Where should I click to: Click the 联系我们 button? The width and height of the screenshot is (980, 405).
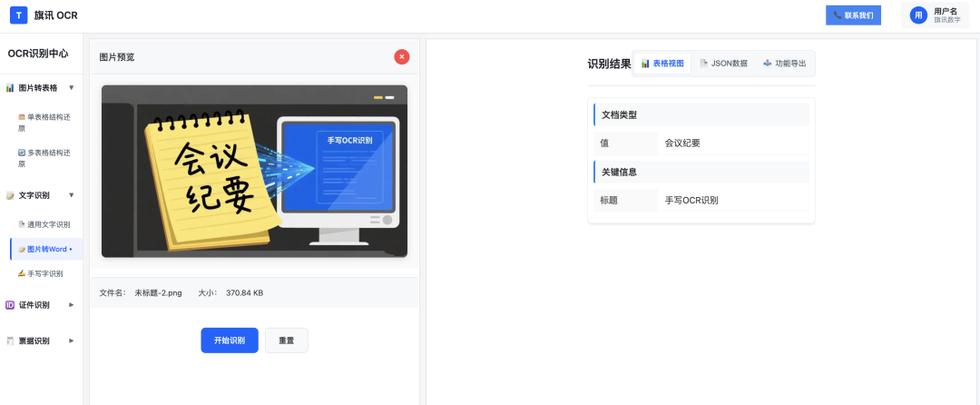[853, 15]
